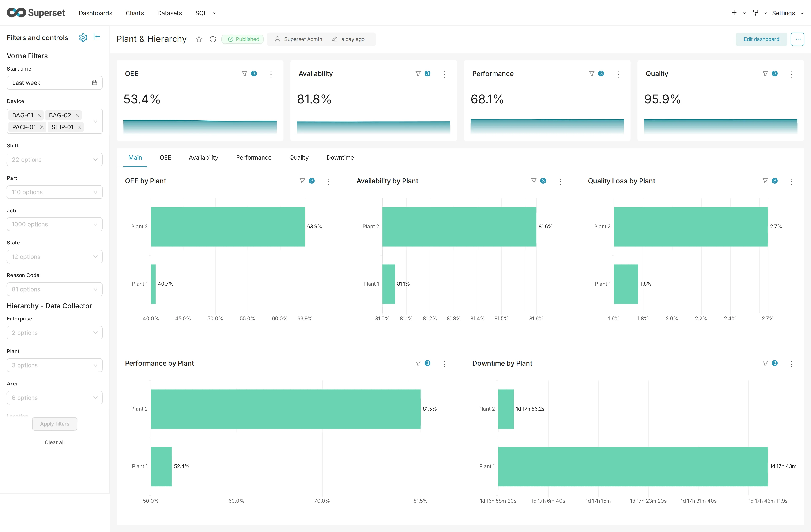This screenshot has width=811, height=532.
Task: Switch to the Availability tab
Action: tap(203, 157)
